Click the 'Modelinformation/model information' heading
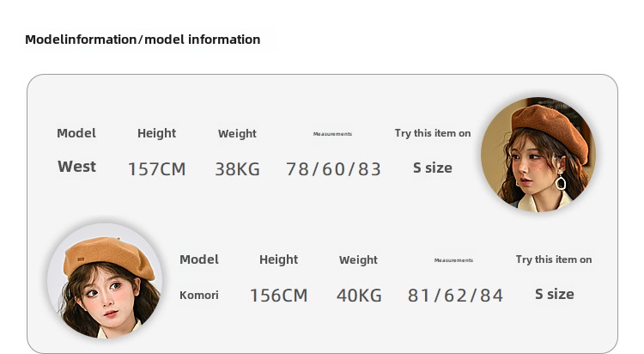Image resolution: width=644 pixels, height=354 pixels. pos(143,40)
